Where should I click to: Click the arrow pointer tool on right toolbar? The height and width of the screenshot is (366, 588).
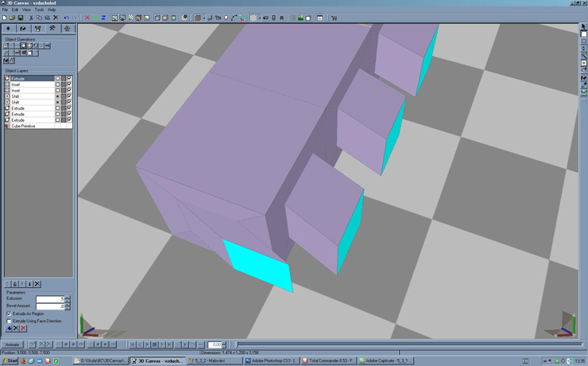[x=583, y=26]
